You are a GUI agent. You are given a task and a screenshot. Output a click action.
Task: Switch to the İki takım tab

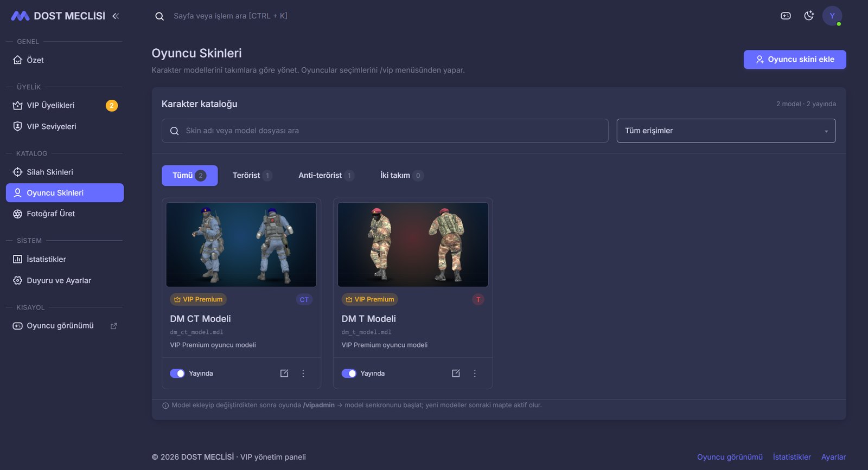coord(401,176)
